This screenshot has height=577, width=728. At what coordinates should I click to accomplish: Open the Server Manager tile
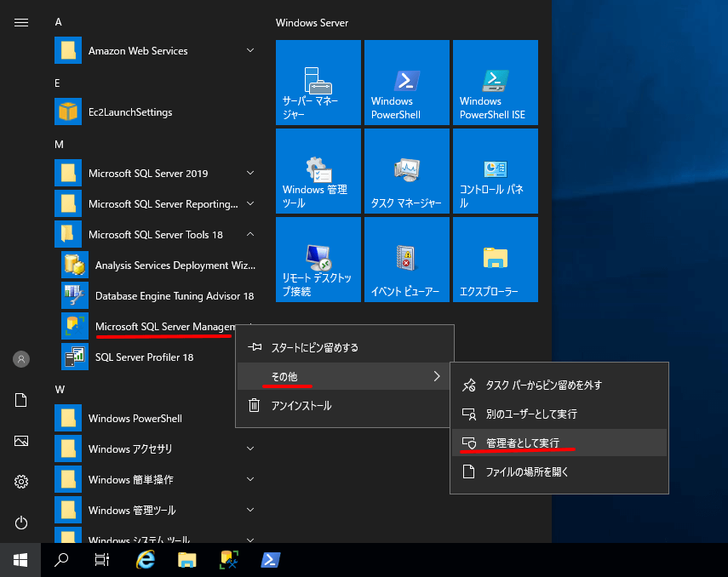click(x=318, y=83)
